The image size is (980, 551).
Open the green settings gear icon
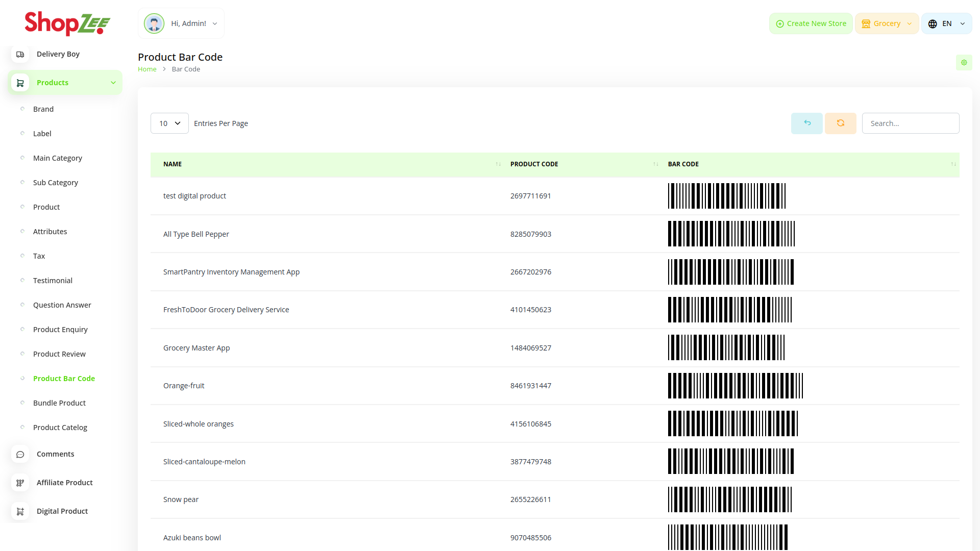pyautogui.click(x=964, y=63)
